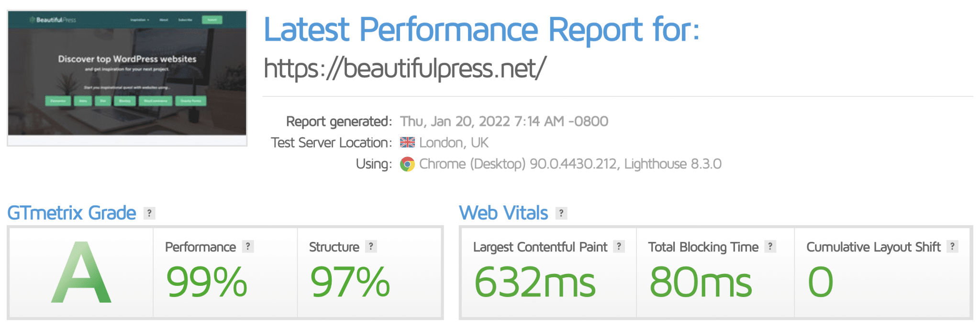The height and width of the screenshot is (329, 980).
Task: Open Largest Contentful Paint help icon
Action: [x=620, y=247]
